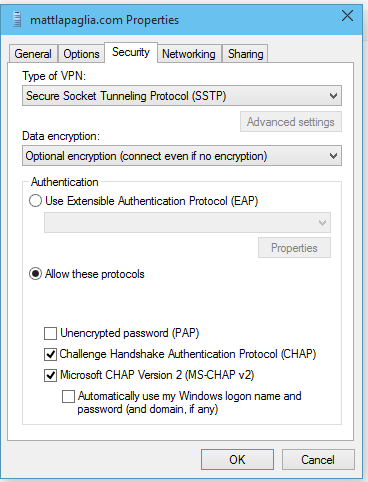368x482 pixels.
Task: Confirm settings with the OK button
Action: 237,460
